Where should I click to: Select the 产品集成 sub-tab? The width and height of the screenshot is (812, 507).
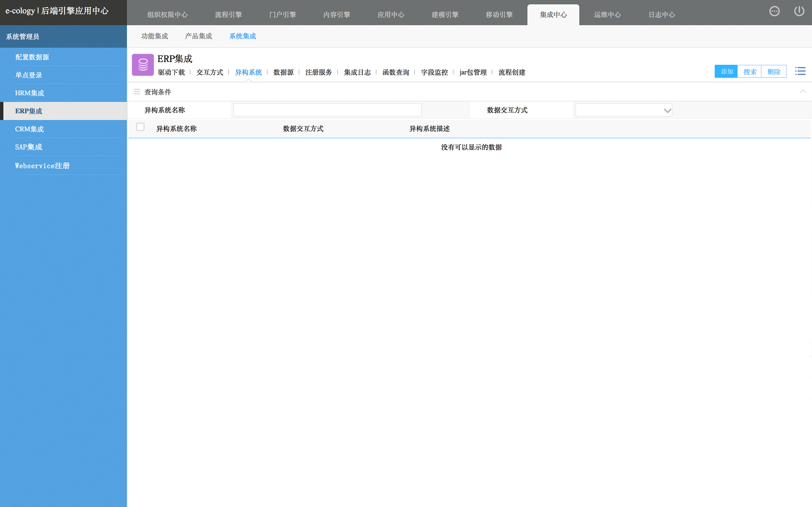point(199,36)
